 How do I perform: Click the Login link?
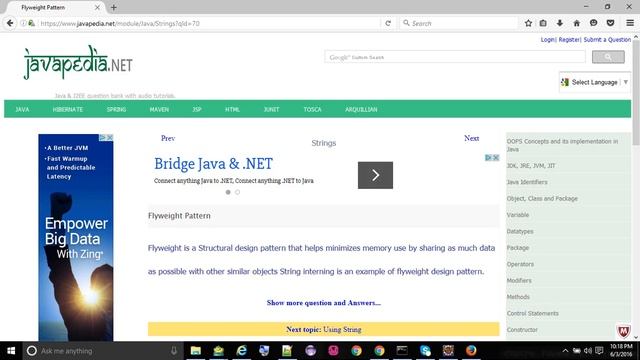click(547, 40)
